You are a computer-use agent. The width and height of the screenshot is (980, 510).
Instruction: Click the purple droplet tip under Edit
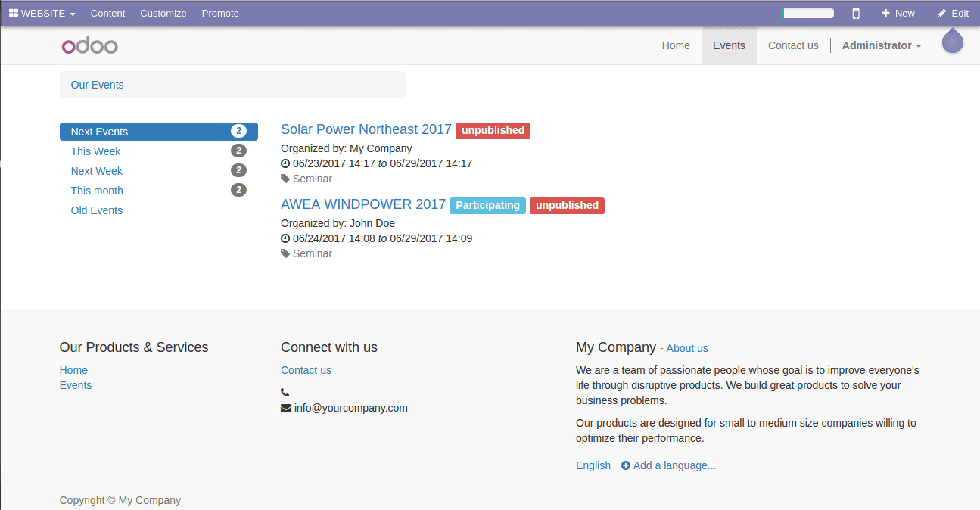953,41
